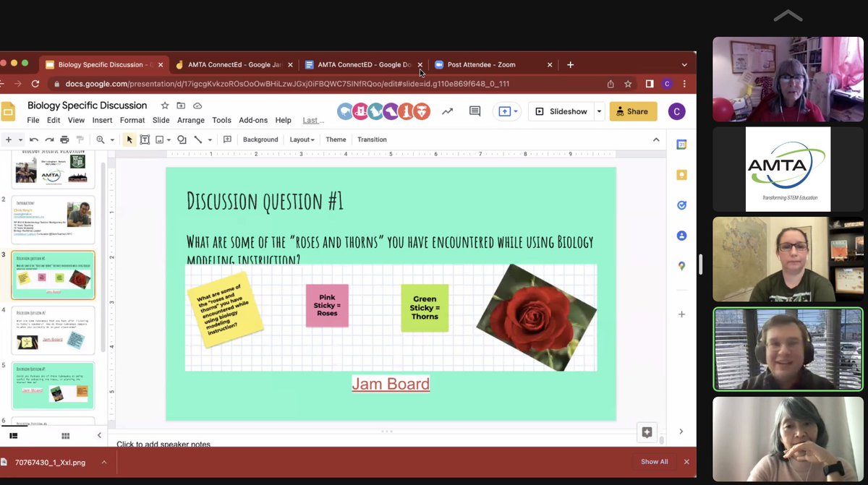Click the Paint format tool

point(80,139)
